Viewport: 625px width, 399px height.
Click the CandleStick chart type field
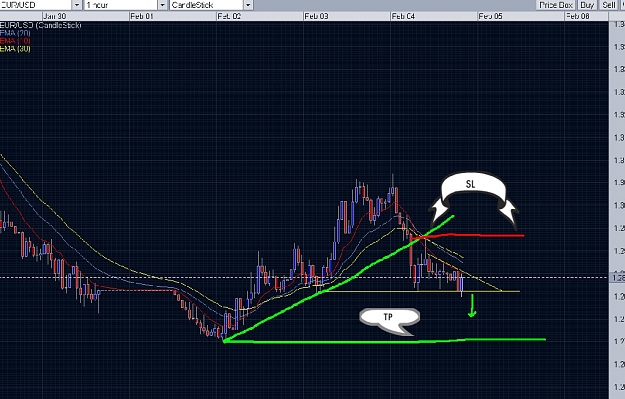tap(206, 5)
